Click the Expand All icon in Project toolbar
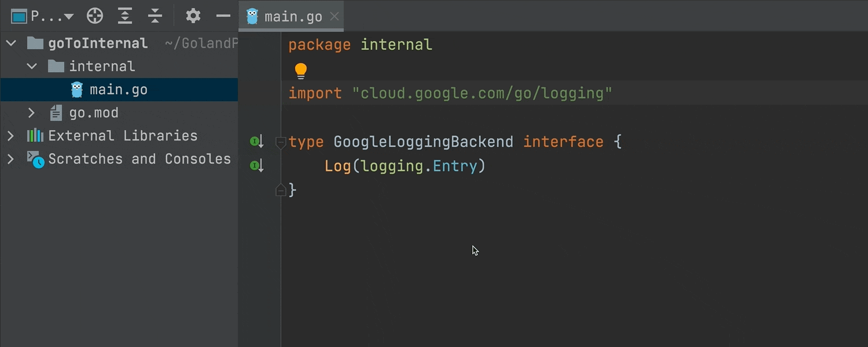The height and width of the screenshot is (347, 868). 125,16
